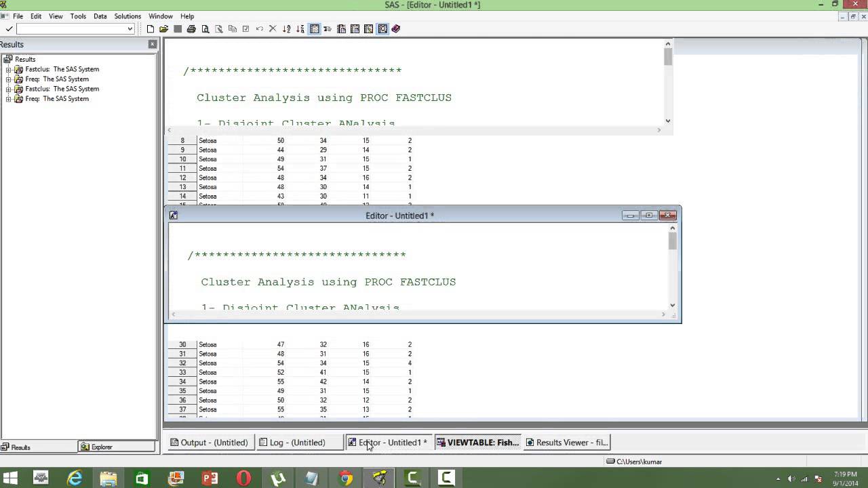Click the Save toolbar icon
This screenshot has width=868, height=488.
[x=178, y=29]
